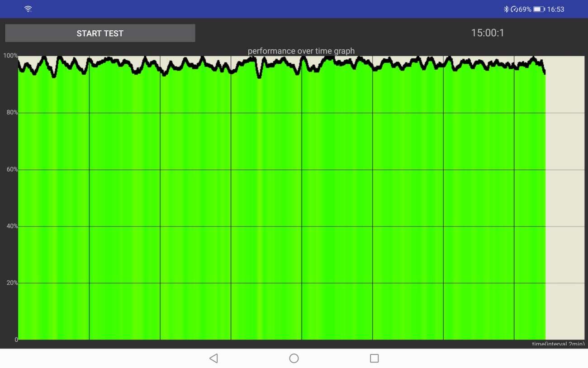The width and height of the screenshot is (588, 368).
Task: Tap the START TEST button
Action: pyautogui.click(x=100, y=33)
